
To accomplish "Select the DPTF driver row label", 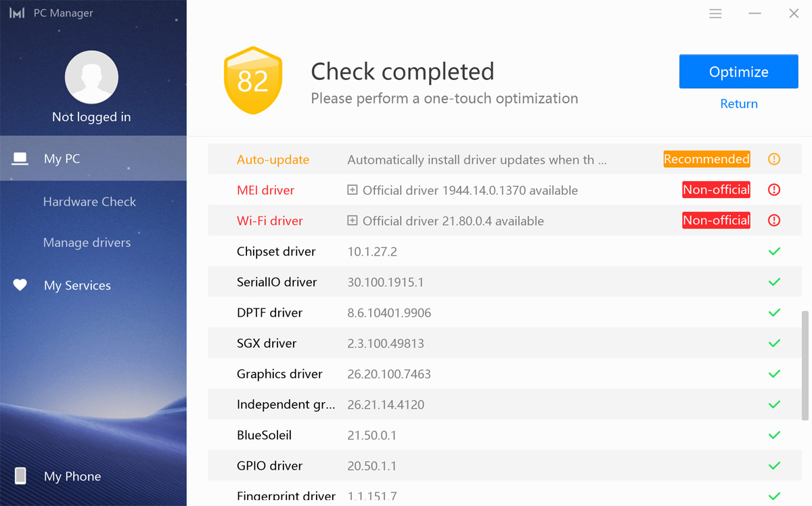I will (269, 313).
